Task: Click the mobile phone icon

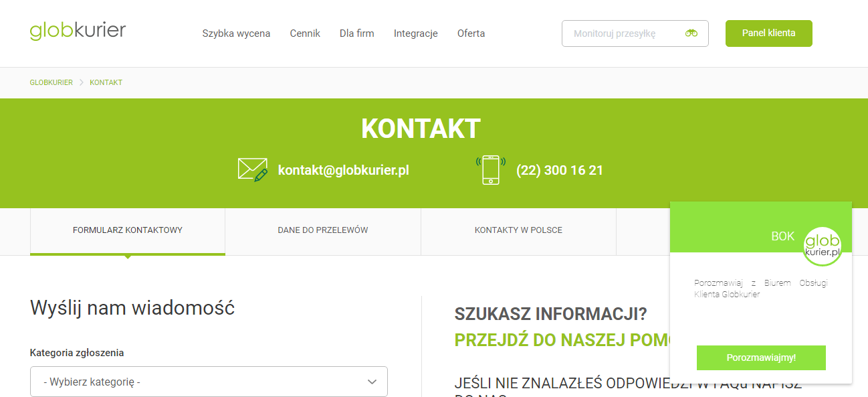Action: [490, 170]
